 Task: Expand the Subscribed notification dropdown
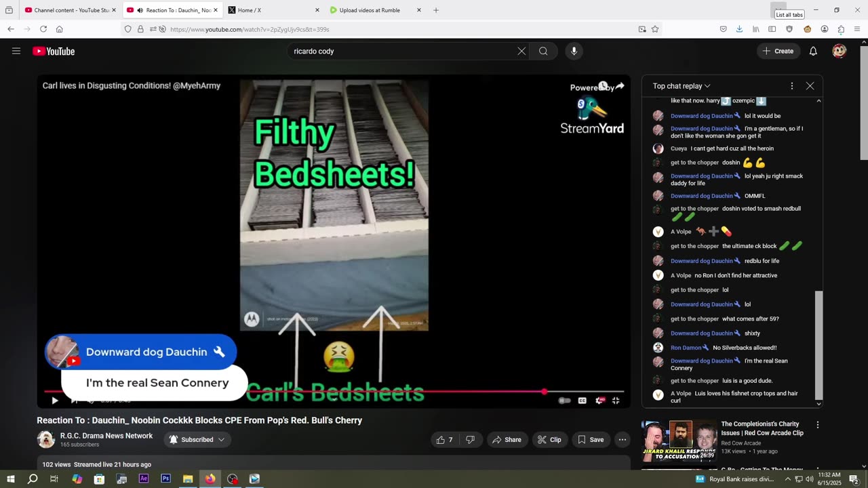tap(197, 440)
